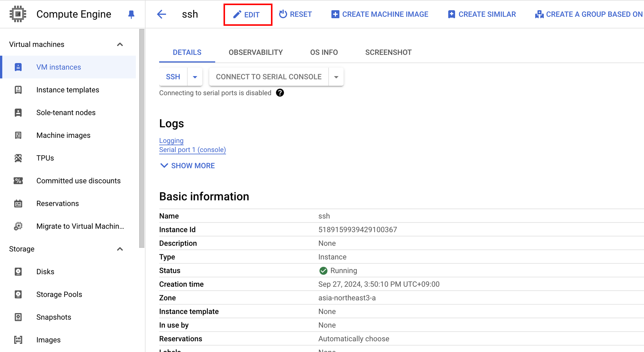Expand SHOW MORE under Logs
The height and width of the screenshot is (352, 644).
[188, 166]
